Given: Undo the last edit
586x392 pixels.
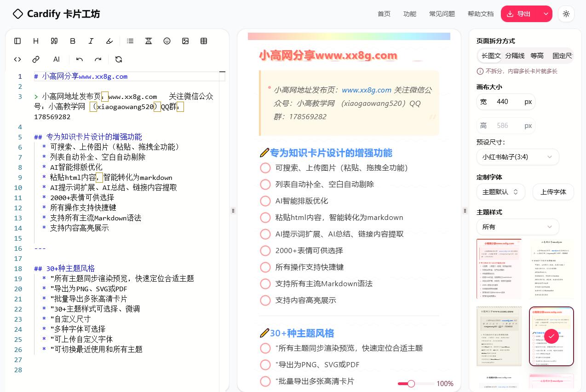Looking at the screenshot, I should [80, 59].
